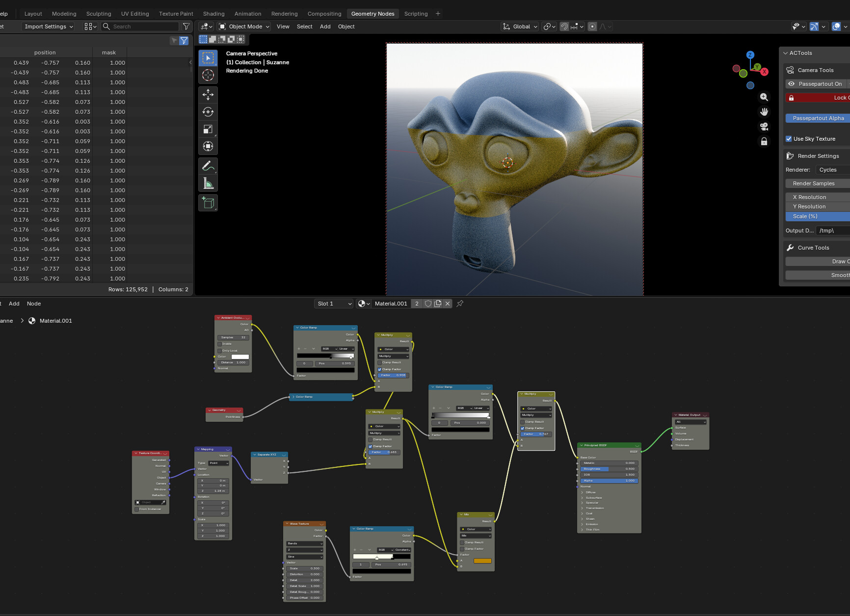Activate the 3D Cursor tool
This screenshot has height=616, width=850.
pos(208,75)
